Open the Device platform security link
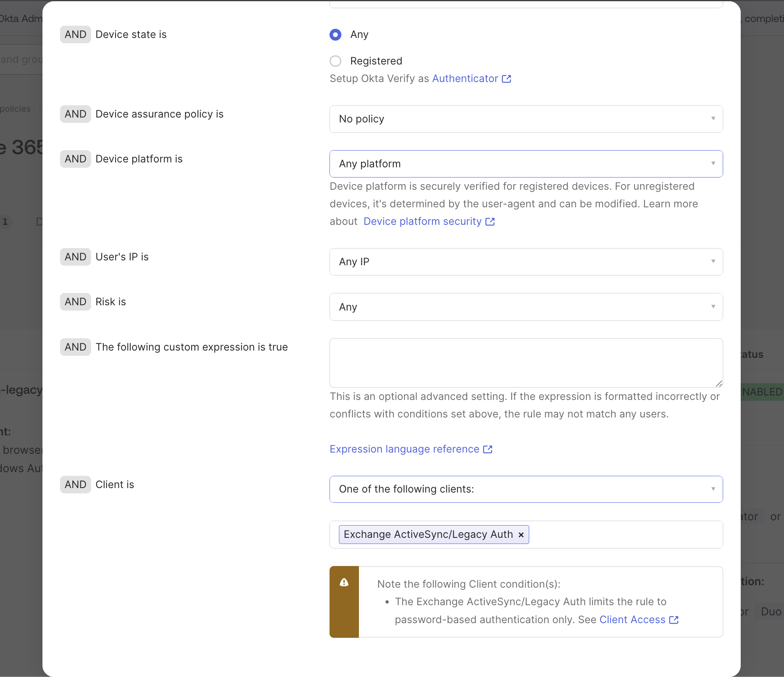 click(x=423, y=221)
